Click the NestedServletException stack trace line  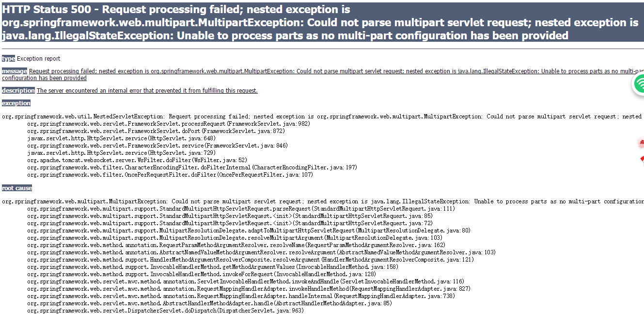point(322,116)
